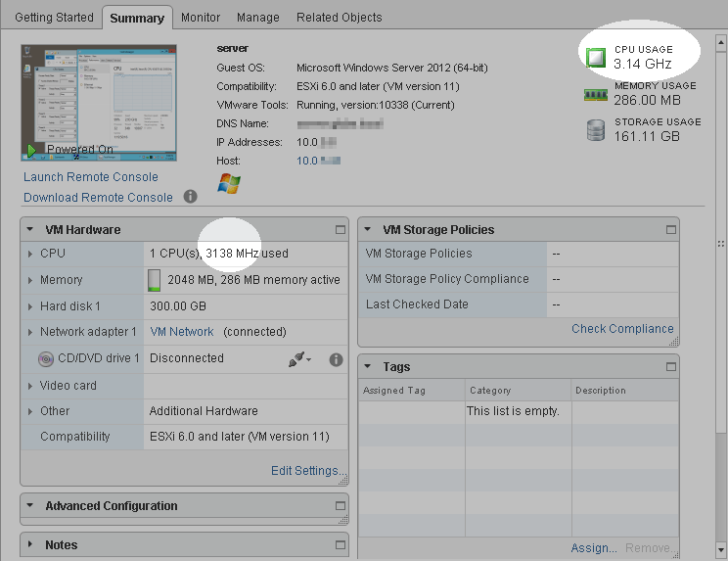Maximize the Notes panel
The image size is (728, 561).
341,544
